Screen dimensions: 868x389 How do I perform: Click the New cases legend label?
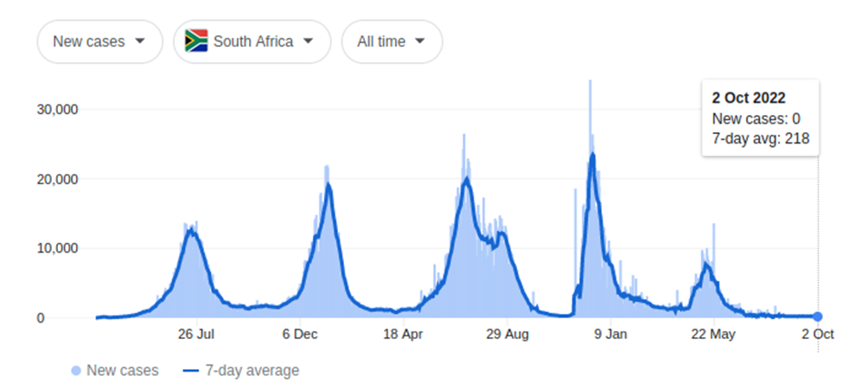tap(124, 371)
